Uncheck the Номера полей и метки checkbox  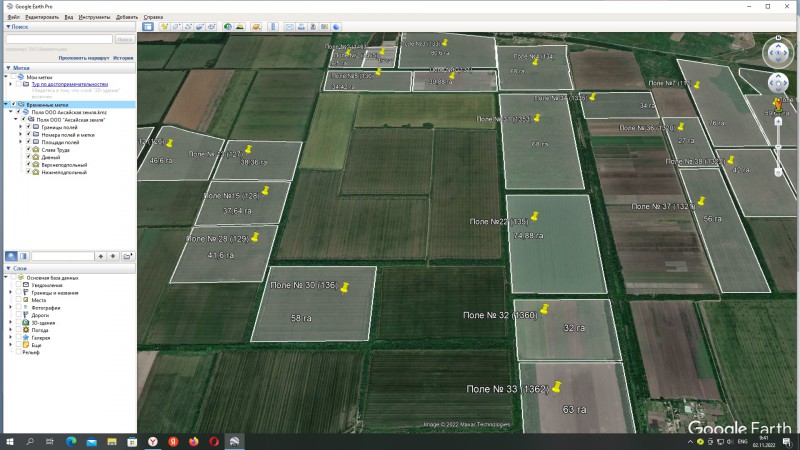[29, 135]
